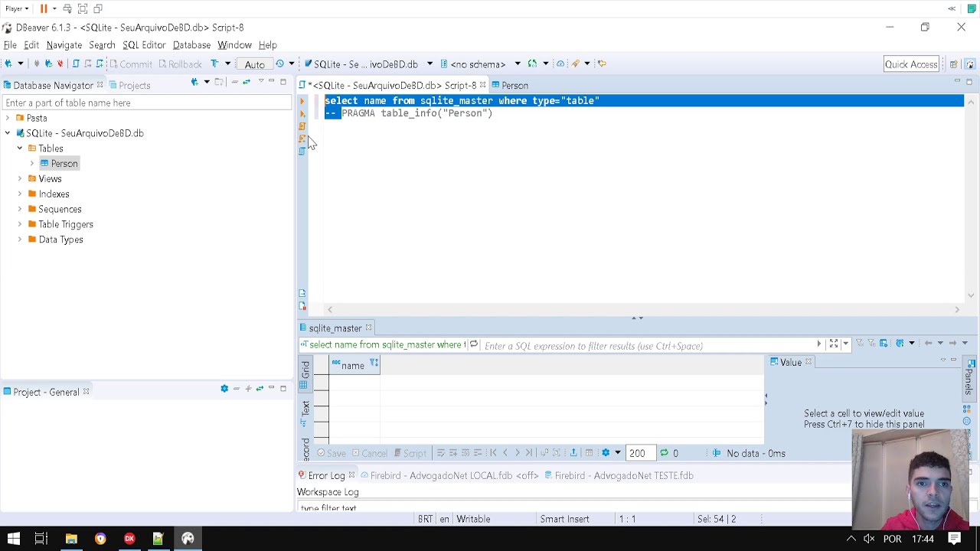Viewport: 980px width, 551px height.
Task: Expand the Pasta folder node
Action: point(8,119)
